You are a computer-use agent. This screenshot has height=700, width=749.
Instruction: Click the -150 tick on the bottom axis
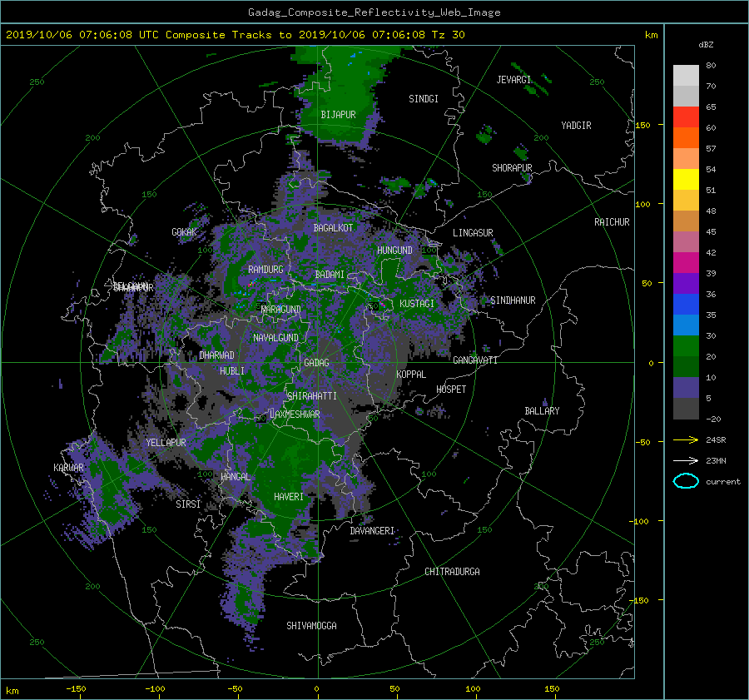[x=76, y=689]
